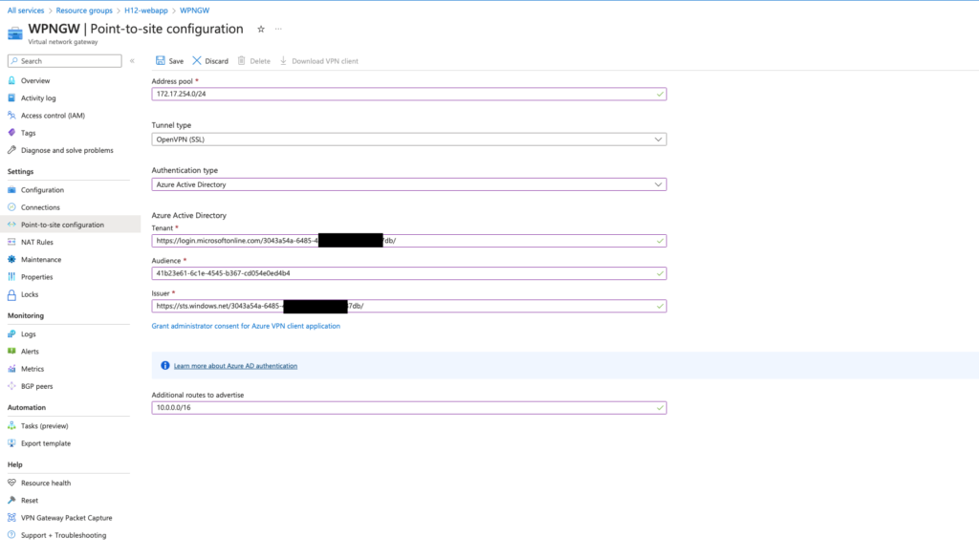The height and width of the screenshot is (560, 979).
Task: Click the Maintenance gear icon
Action: 11,260
